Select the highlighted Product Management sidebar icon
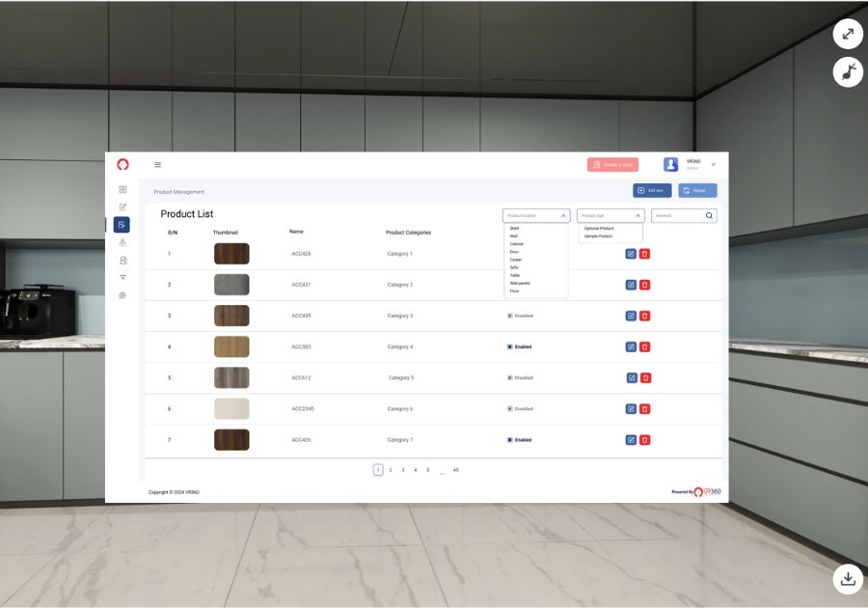The width and height of the screenshot is (868, 608). 122,224
